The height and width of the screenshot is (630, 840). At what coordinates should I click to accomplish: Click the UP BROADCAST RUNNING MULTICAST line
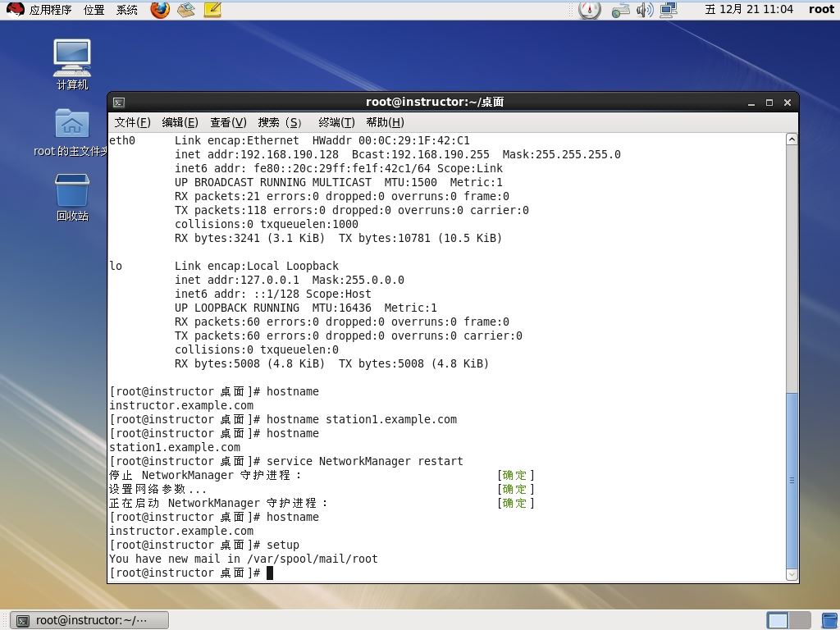click(339, 182)
